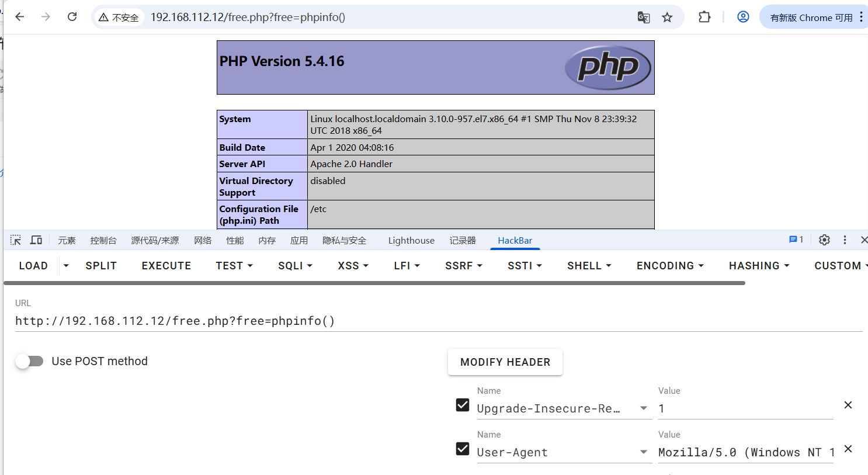This screenshot has width=868, height=475.
Task: Click the LOAD button
Action: (33, 265)
